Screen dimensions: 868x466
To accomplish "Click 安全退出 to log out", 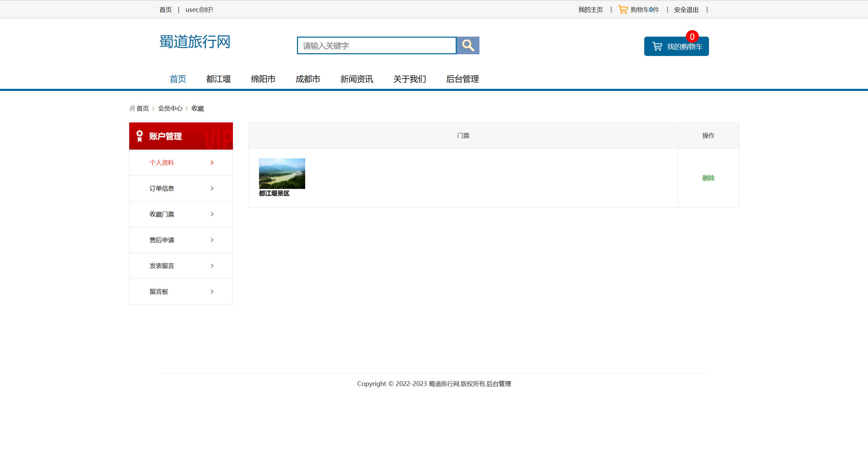I will (686, 9).
